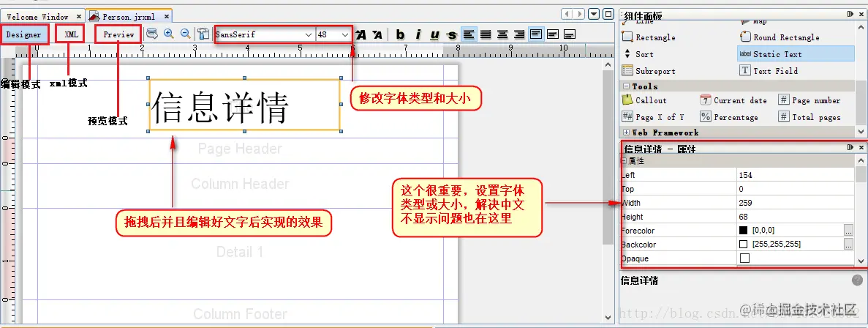Align text to the bottom vertically
The height and width of the screenshot is (328, 868).
[569, 34]
